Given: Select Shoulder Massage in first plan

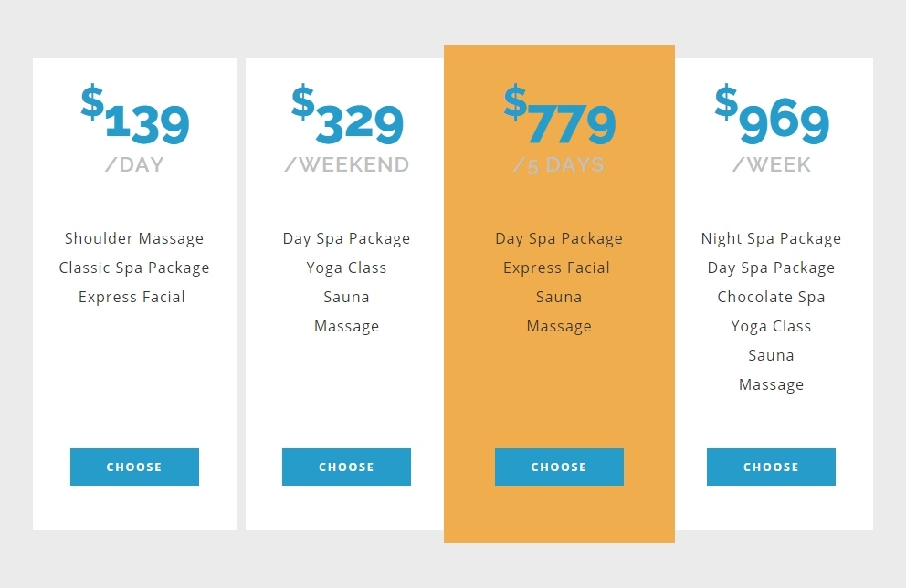Looking at the screenshot, I should (134, 238).
